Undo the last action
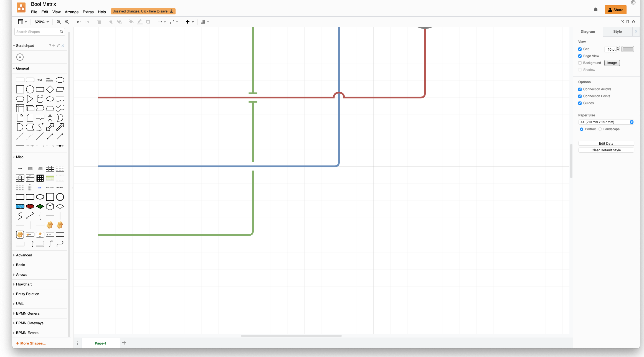The width and height of the screenshot is (644, 357). click(78, 22)
